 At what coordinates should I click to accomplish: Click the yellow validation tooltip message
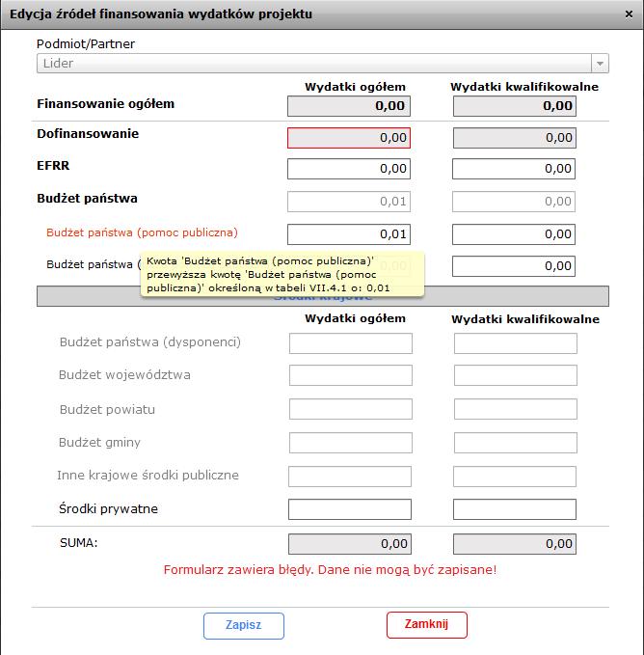pos(282,275)
